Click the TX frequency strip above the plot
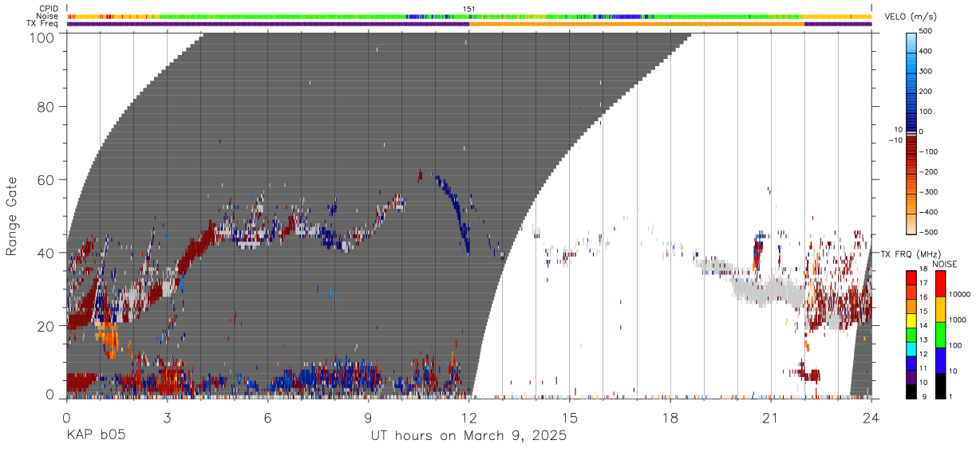 (x=469, y=24)
